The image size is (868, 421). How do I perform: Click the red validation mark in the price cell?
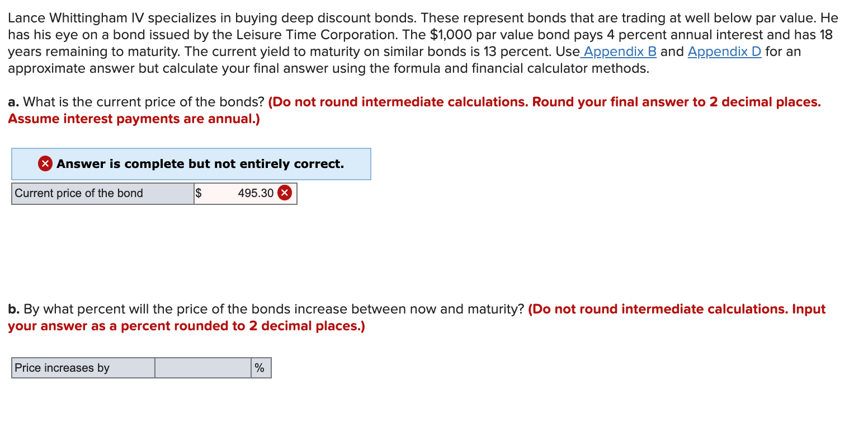tap(284, 193)
